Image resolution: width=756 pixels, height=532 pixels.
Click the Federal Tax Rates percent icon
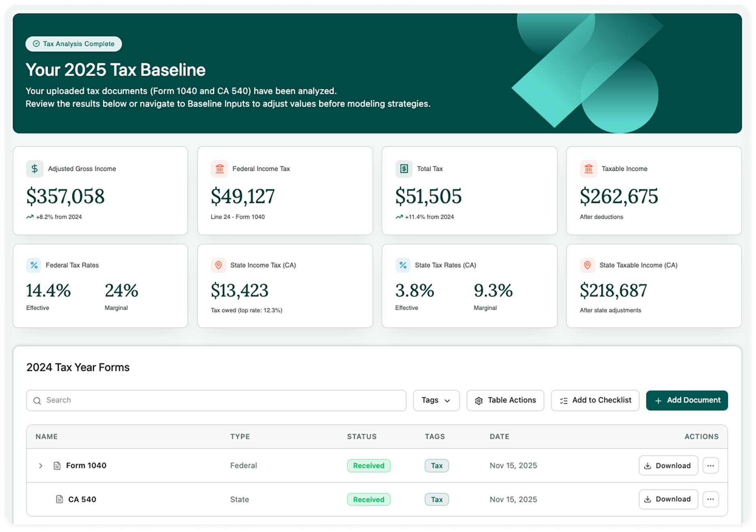pyautogui.click(x=34, y=265)
